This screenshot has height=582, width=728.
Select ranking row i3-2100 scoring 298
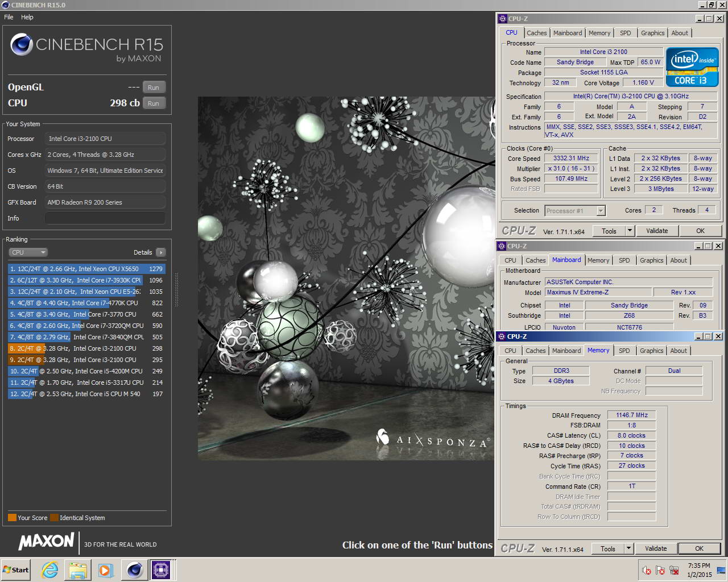coord(86,348)
